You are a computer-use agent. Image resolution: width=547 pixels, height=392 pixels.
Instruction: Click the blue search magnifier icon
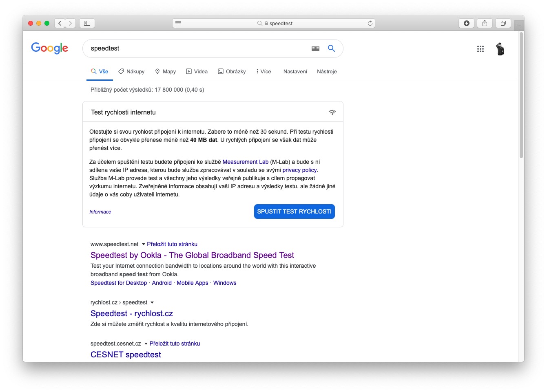click(331, 48)
